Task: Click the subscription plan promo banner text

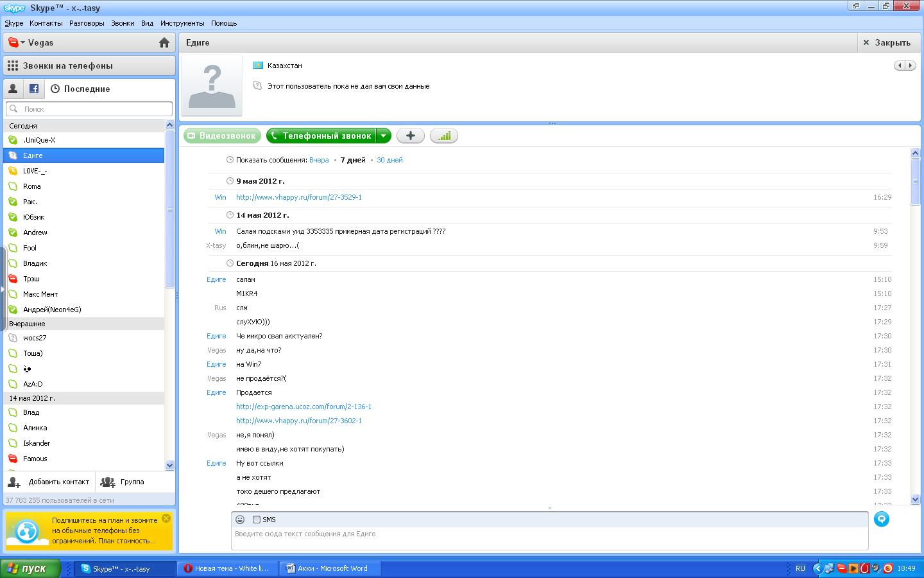Action: pyautogui.click(x=105, y=530)
